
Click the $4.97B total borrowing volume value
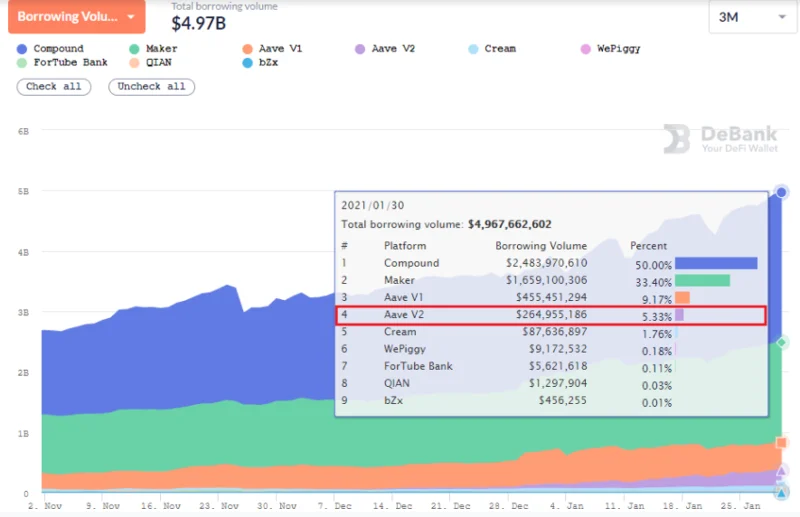click(198, 23)
